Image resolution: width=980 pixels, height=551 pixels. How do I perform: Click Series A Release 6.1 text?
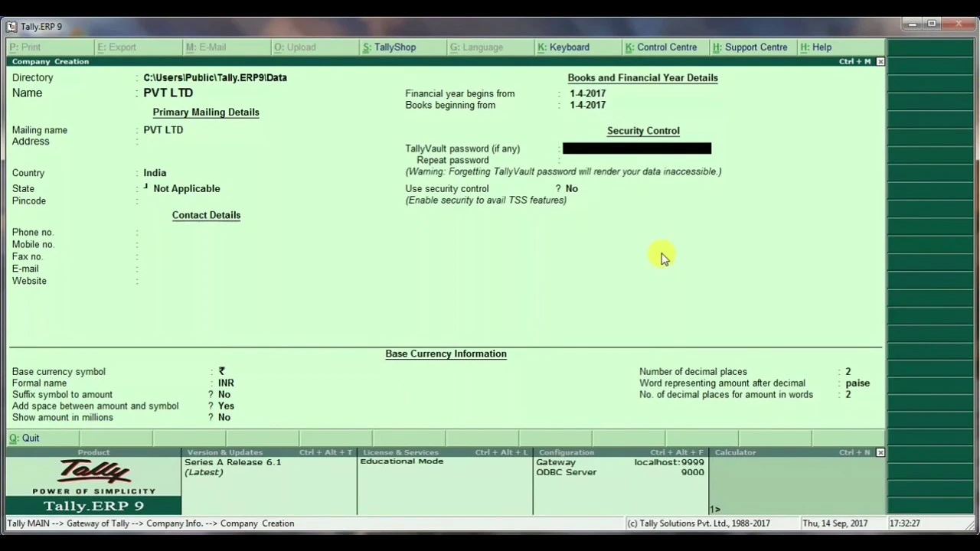tap(233, 462)
